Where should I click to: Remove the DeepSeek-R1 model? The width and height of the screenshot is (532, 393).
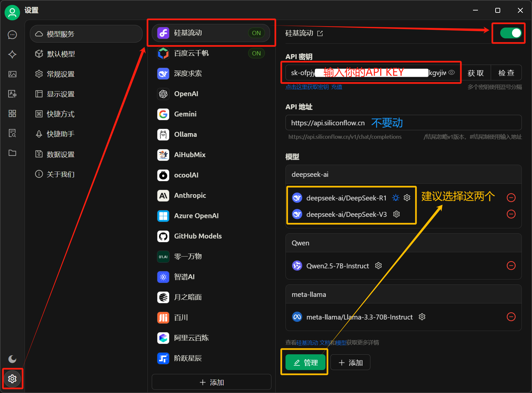click(511, 197)
